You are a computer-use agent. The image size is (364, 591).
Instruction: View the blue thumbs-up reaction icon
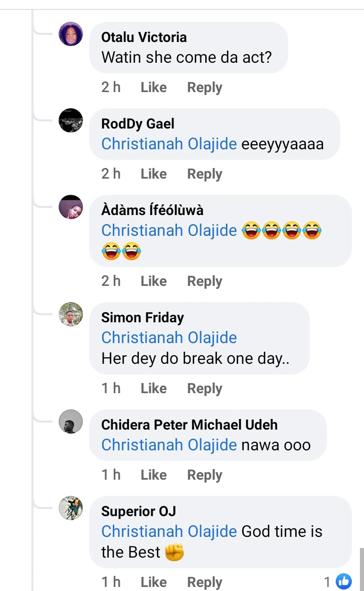(x=344, y=582)
